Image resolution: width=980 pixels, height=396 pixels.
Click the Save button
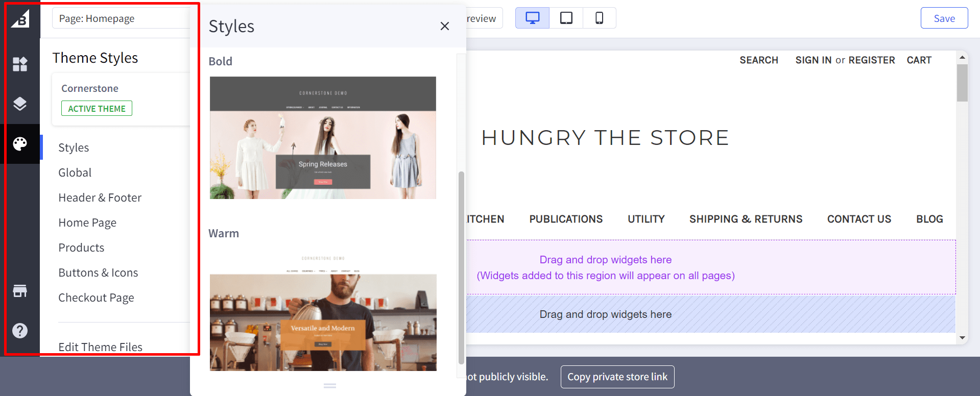[x=944, y=18]
